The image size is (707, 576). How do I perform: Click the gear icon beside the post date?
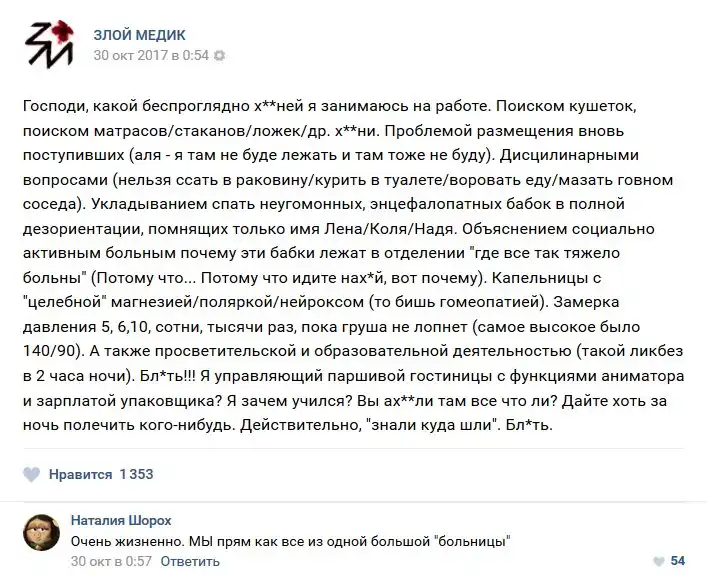coord(220,56)
